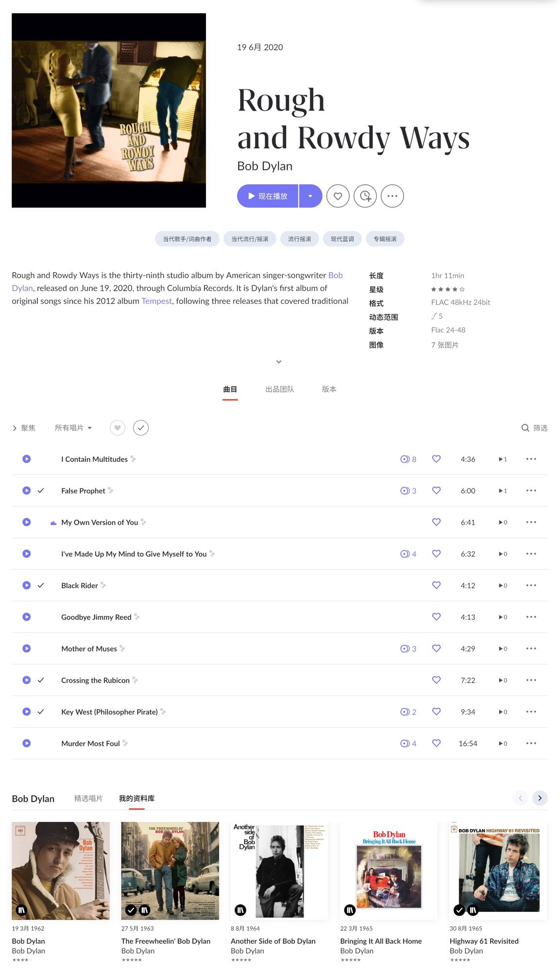This screenshot has width=560, height=980.
Task: Set the album star rating
Action: tap(448, 289)
